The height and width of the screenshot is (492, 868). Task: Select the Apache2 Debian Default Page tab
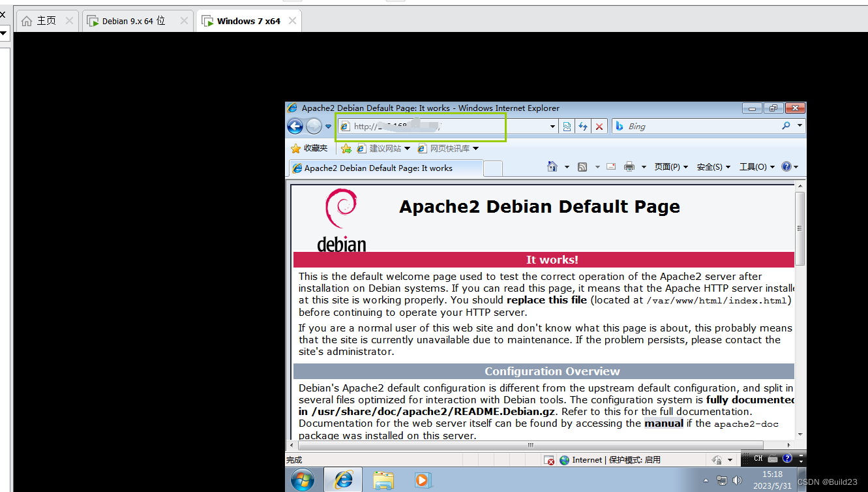pyautogui.click(x=386, y=168)
